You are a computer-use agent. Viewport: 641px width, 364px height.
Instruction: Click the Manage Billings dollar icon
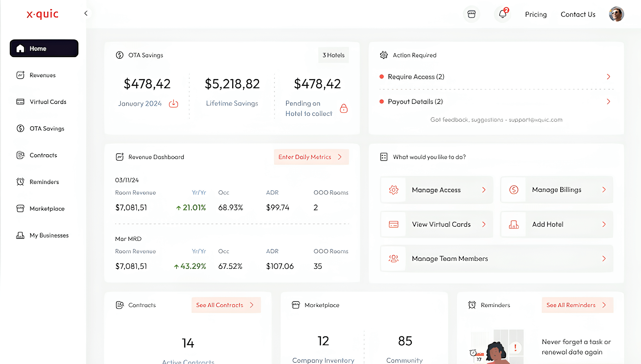(x=514, y=190)
